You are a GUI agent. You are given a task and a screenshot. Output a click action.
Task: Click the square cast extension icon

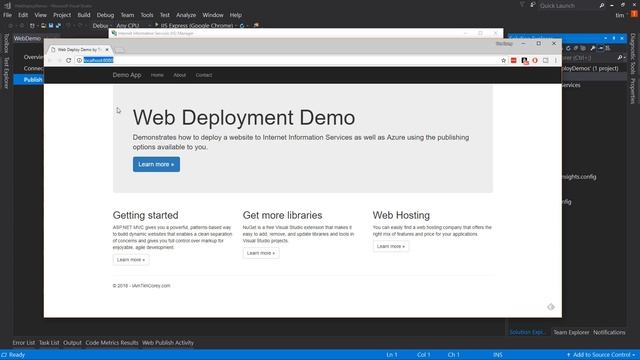tap(546, 60)
